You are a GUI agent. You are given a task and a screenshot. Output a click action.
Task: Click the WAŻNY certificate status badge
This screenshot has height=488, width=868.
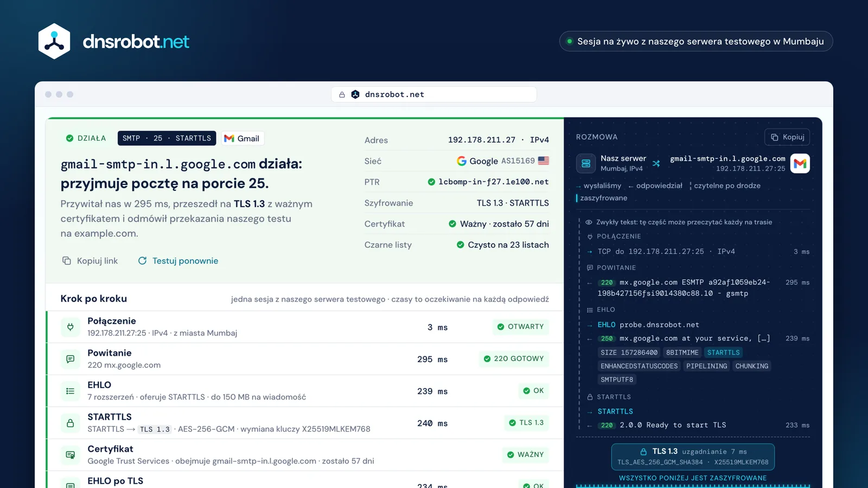(525, 454)
